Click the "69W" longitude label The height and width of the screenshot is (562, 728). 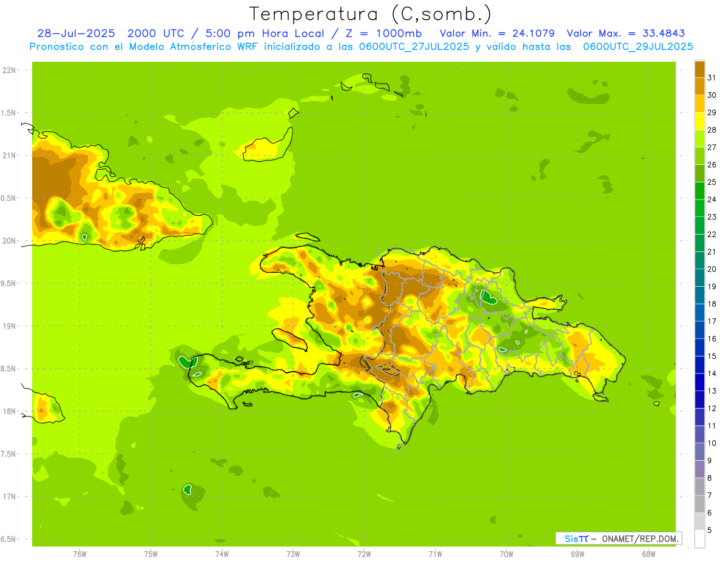click(x=578, y=554)
